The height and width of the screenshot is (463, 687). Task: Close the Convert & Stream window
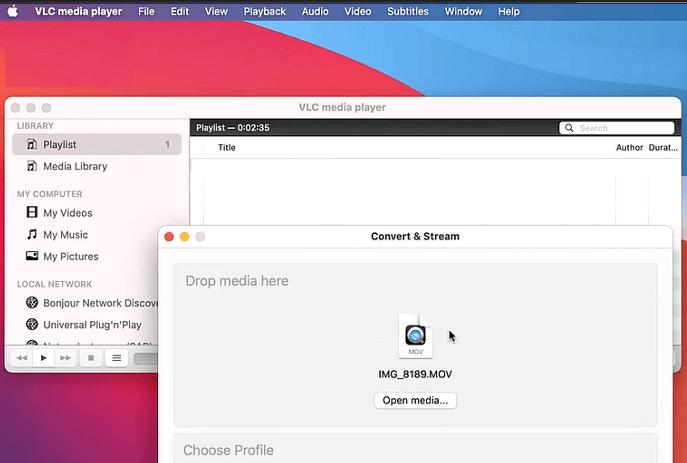pos(169,237)
